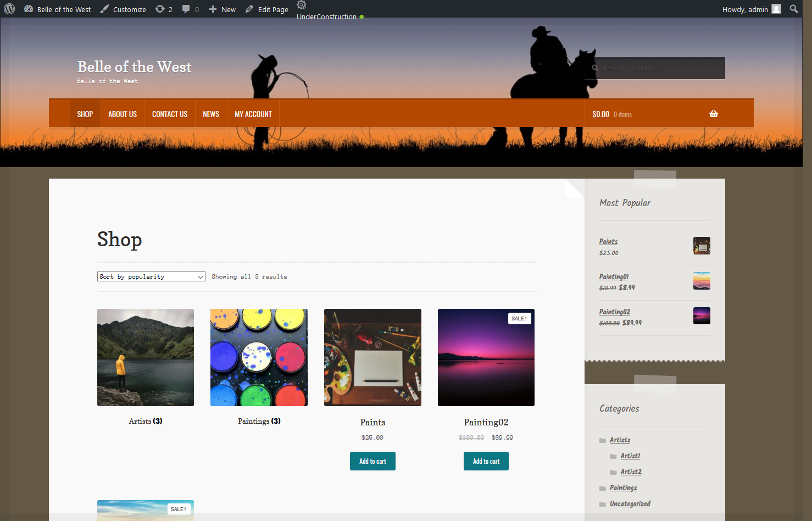Open the Paints product image
The height and width of the screenshot is (521, 812).
tap(372, 357)
